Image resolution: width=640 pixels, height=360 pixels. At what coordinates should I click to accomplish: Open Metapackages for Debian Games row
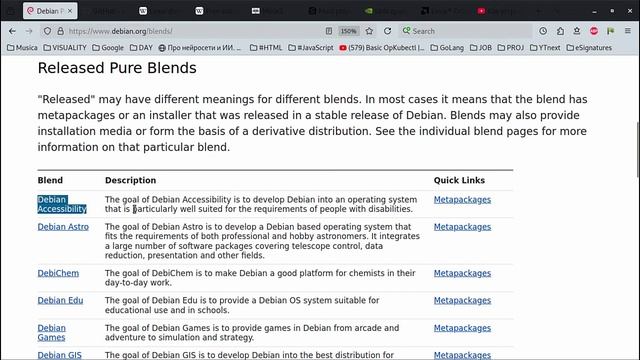(x=462, y=328)
